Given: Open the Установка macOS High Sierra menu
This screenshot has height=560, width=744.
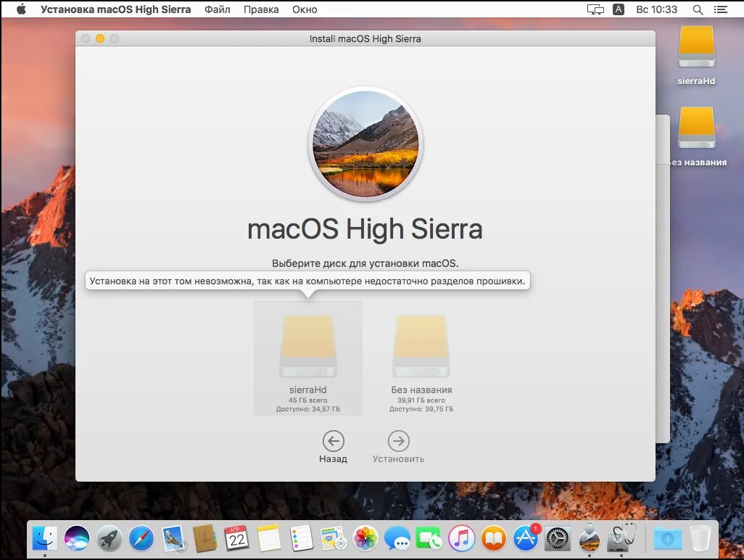Looking at the screenshot, I should [116, 9].
